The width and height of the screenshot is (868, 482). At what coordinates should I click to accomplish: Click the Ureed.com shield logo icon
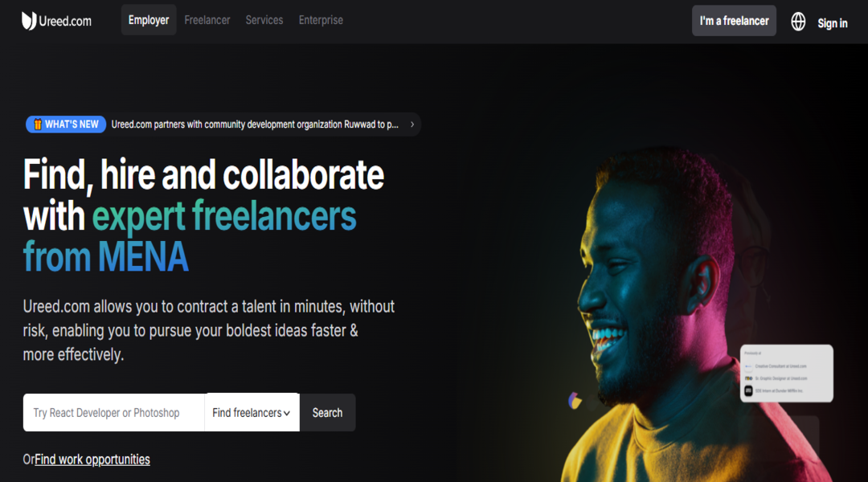(x=29, y=21)
